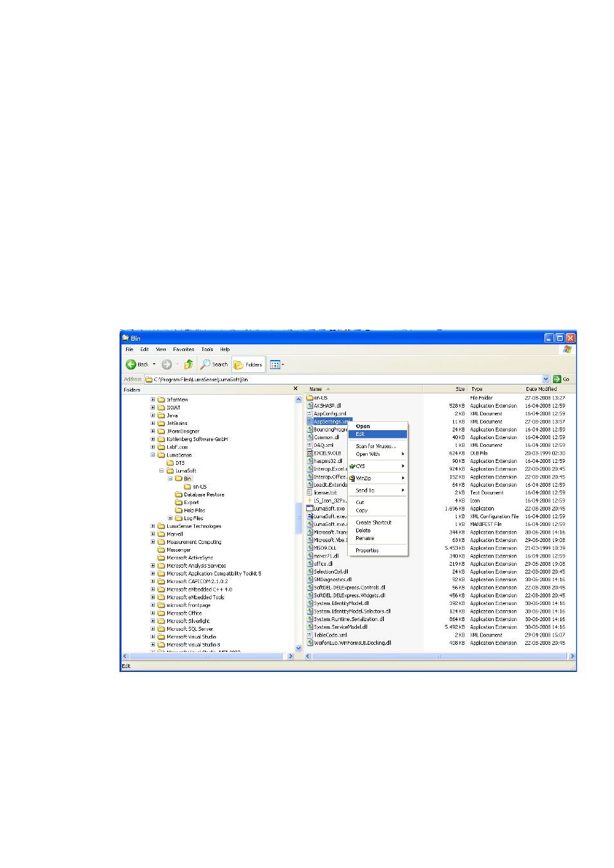Open the address bar dropdown arrow
Image resolution: width=614 pixels, height=868 pixels.
[x=546, y=379]
